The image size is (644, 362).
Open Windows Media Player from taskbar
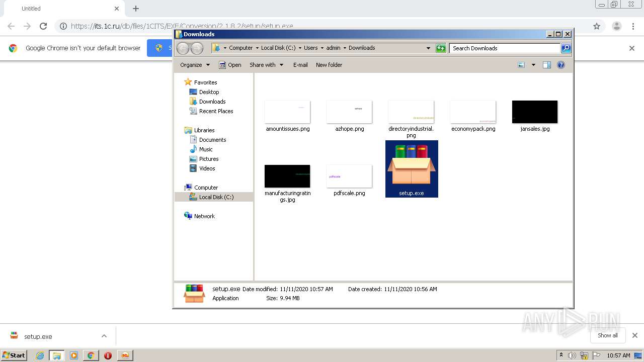(74, 355)
